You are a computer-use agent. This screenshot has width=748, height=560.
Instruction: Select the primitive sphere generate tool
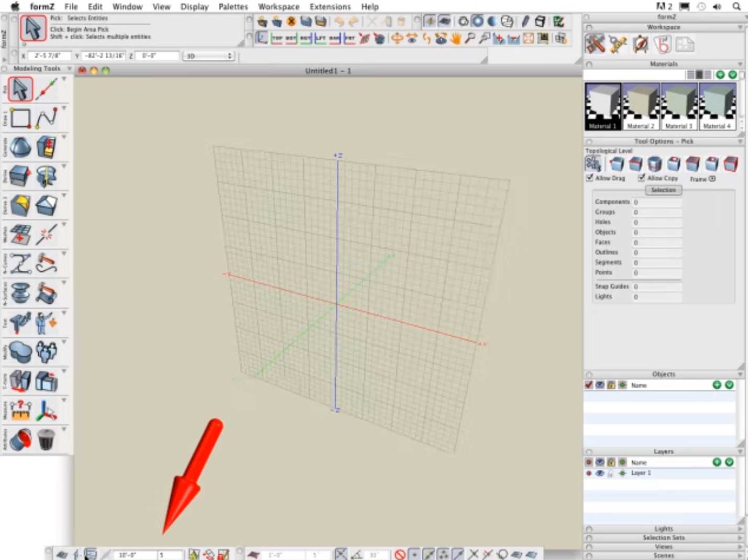click(x=20, y=148)
